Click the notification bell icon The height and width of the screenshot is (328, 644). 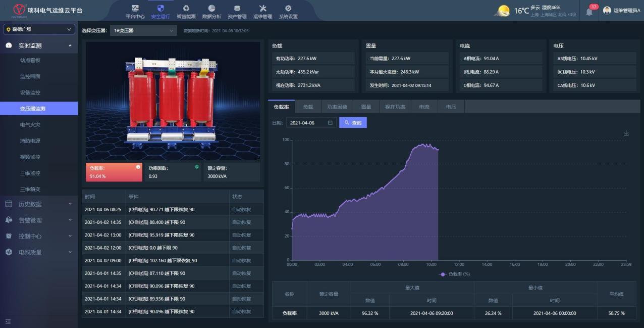pyautogui.click(x=589, y=12)
